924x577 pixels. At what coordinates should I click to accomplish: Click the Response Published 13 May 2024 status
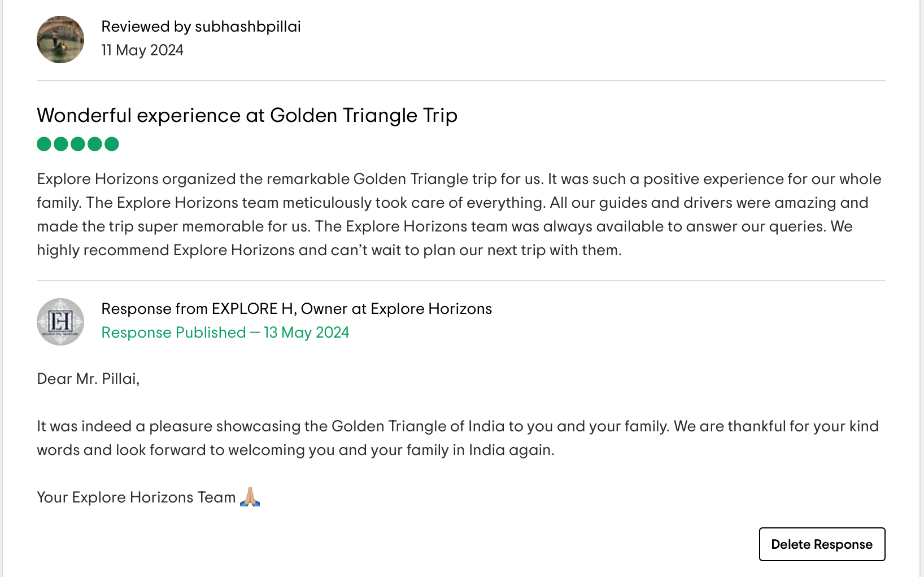225,333
